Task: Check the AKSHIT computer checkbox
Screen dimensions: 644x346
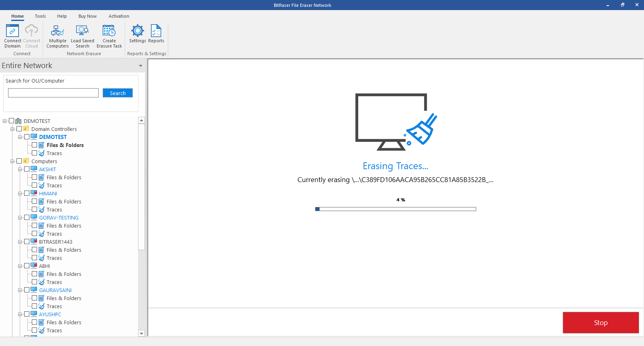Action: [x=27, y=169]
